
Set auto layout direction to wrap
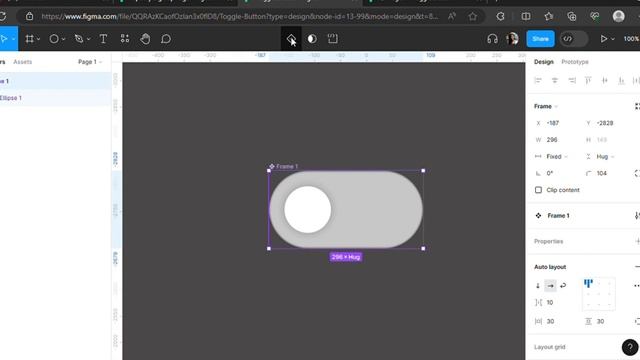(x=563, y=286)
